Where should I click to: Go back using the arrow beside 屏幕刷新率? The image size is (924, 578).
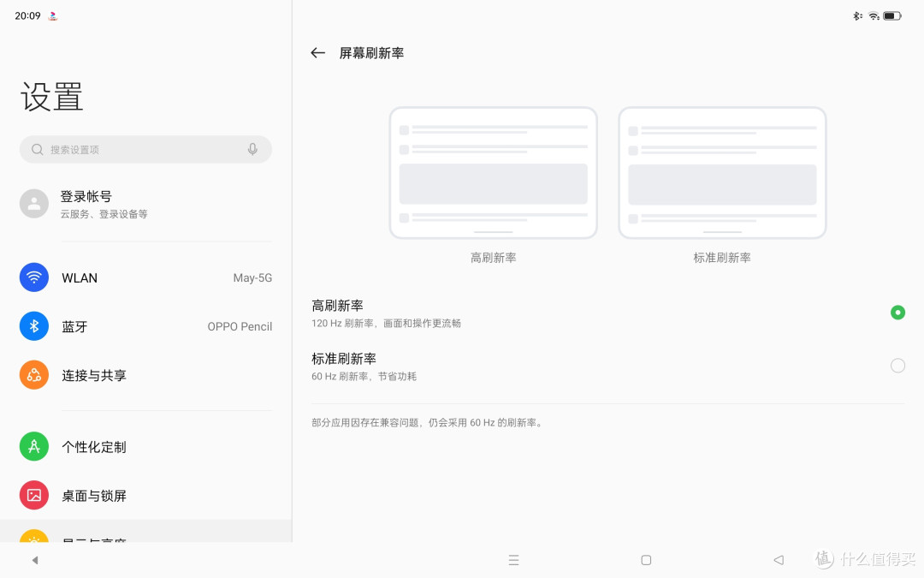tap(317, 53)
